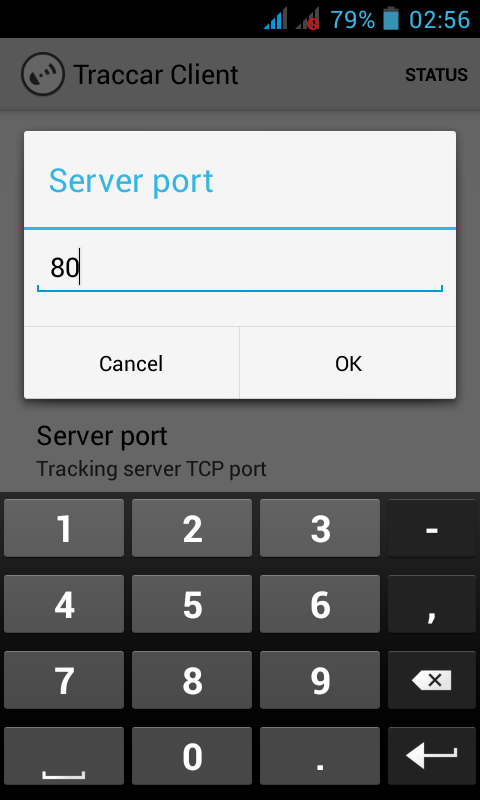Tap the Traccar Client app icon
This screenshot has width=480, height=800.
click(x=43, y=74)
